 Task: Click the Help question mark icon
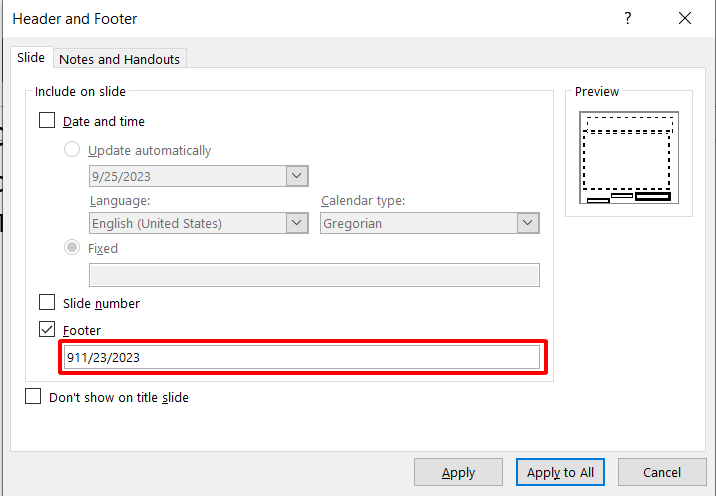point(628,19)
